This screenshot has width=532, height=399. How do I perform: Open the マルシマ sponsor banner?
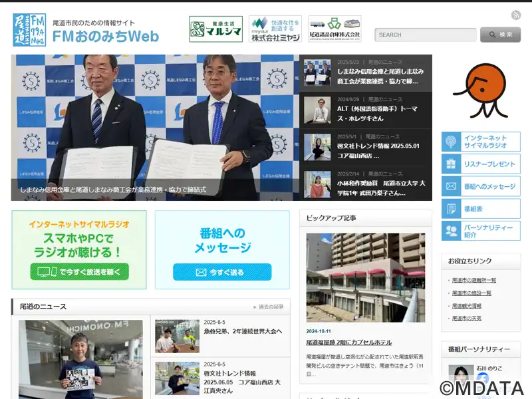click(x=215, y=29)
